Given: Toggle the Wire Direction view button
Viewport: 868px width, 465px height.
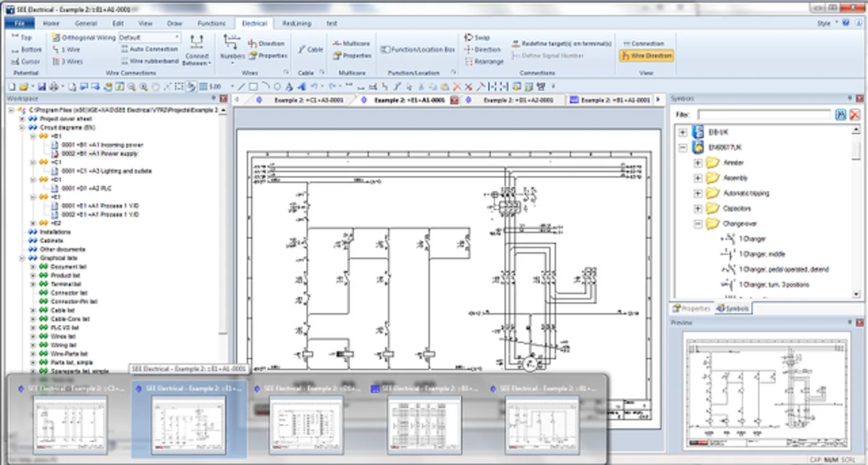Looking at the screenshot, I should click(x=646, y=55).
